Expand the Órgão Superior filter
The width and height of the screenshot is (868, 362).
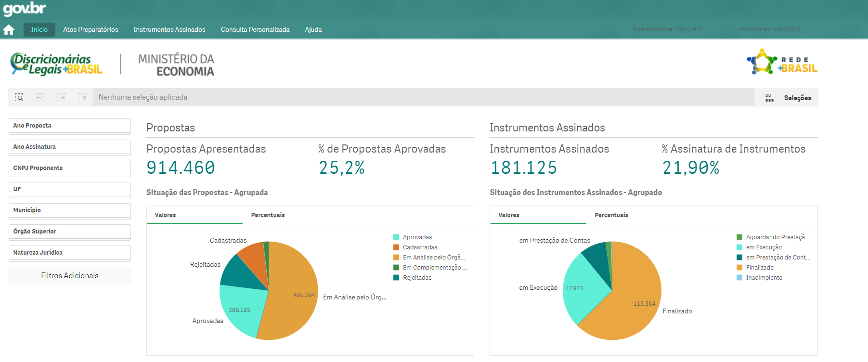(69, 232)
